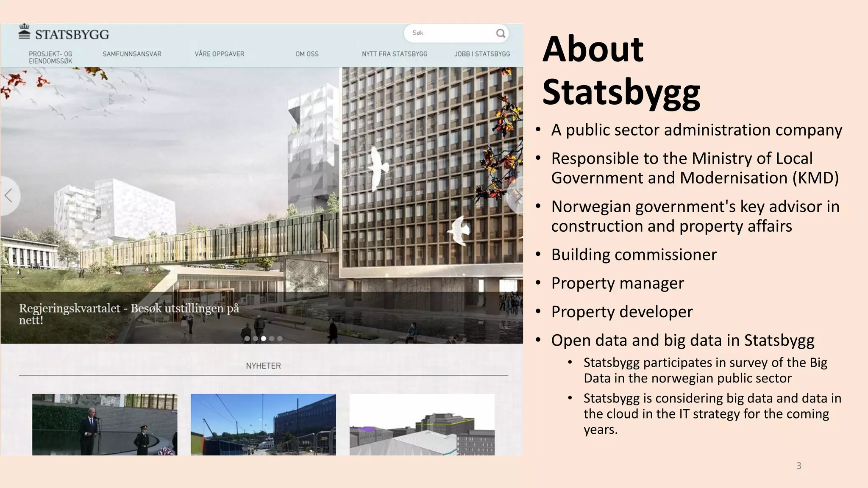
Task: Click the About Statsbygg slide title
Action: tap(621, 71)
